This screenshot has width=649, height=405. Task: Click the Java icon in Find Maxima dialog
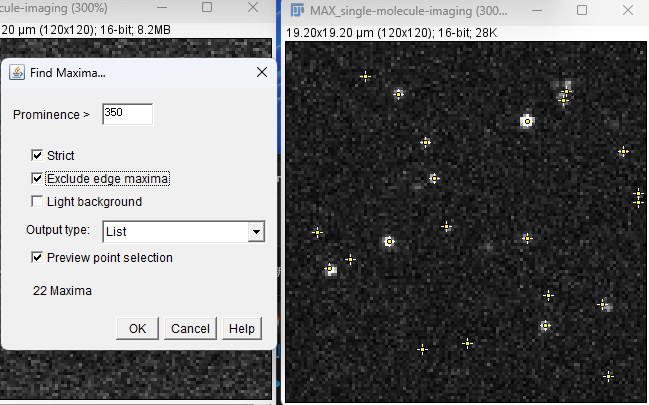coord(17,72)
